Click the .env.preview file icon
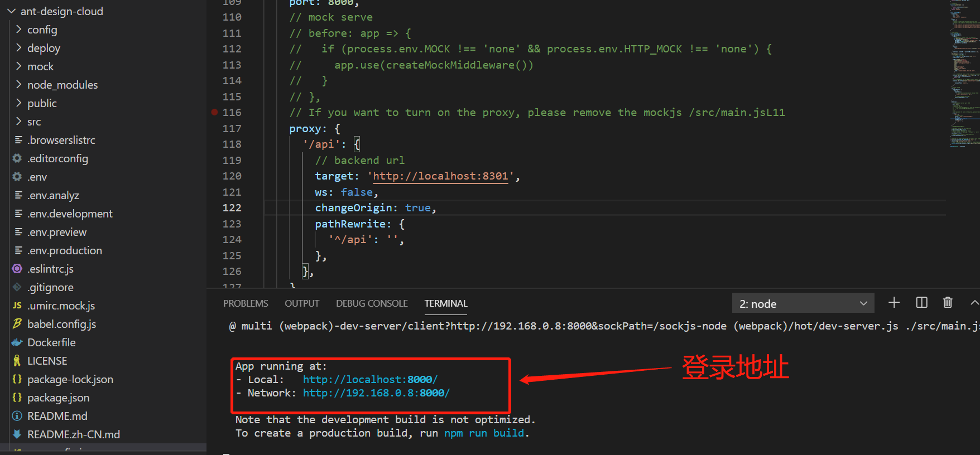980x455 pixels. pos(18,232)
